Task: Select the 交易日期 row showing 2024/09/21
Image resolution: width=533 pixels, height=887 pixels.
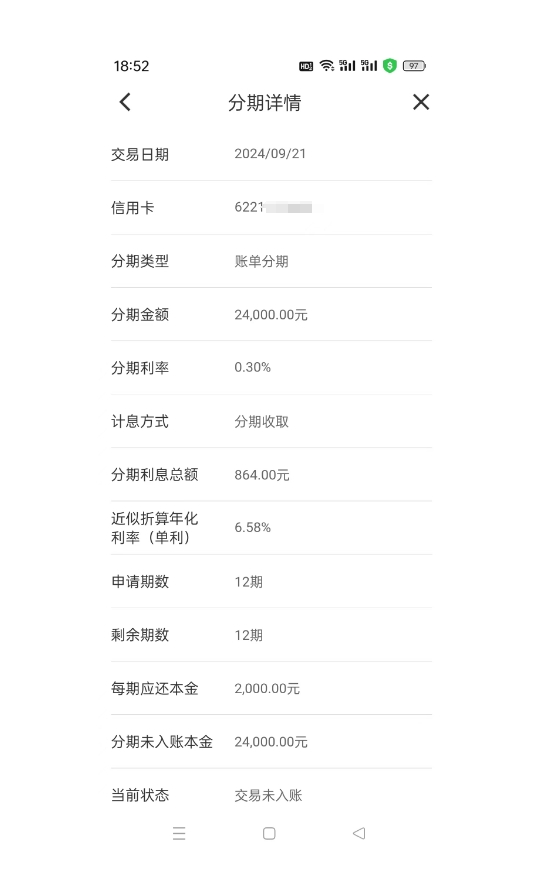Action: [x=271, y=154]
